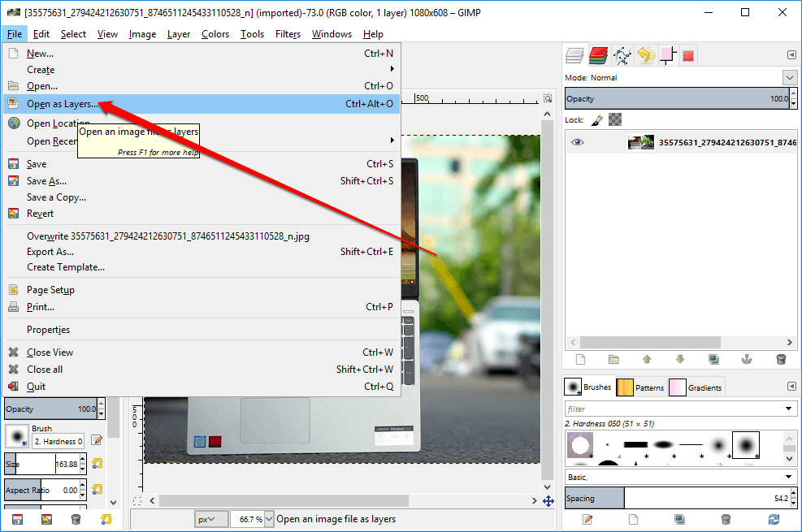Duplicate the layer using the Layers panel icon

[x=713, y=359]
